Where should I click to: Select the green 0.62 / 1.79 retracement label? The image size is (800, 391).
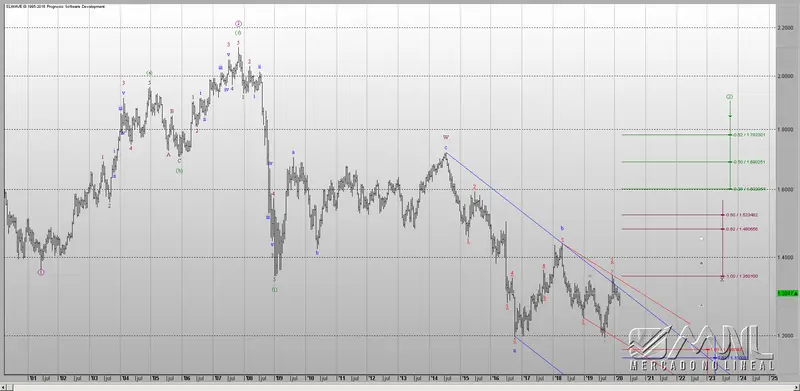(x=749, y=135)
